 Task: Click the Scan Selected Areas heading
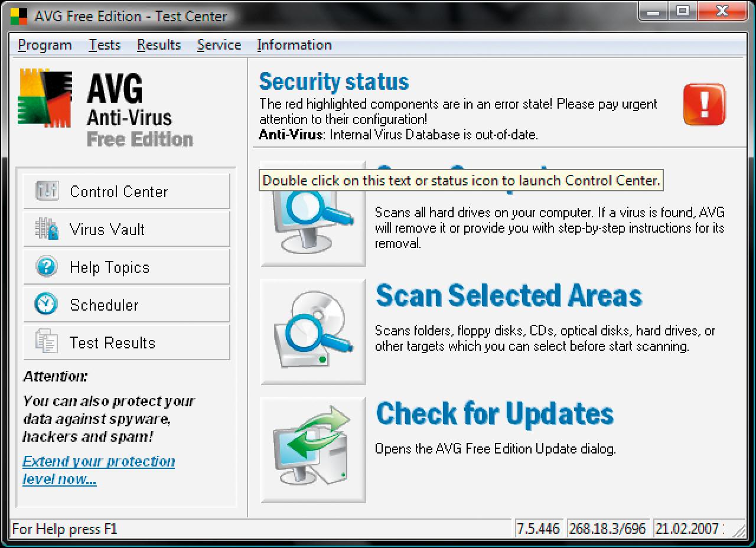(509, 295)
